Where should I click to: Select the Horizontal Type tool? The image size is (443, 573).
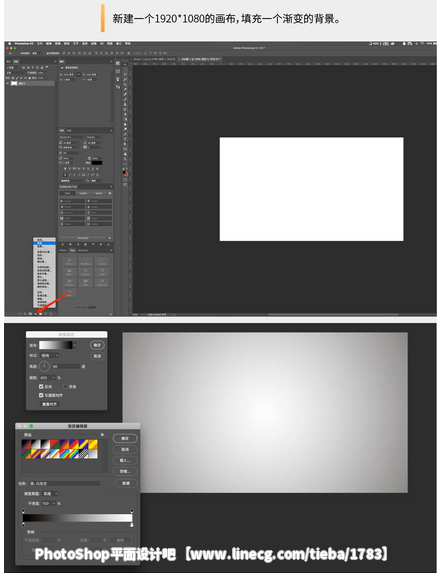[125, 139]
